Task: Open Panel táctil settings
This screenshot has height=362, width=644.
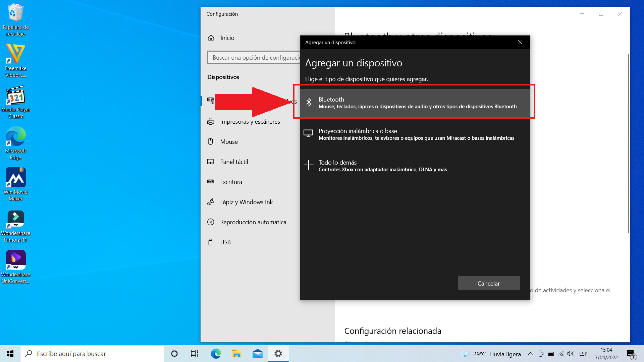Action: [234, 162]
